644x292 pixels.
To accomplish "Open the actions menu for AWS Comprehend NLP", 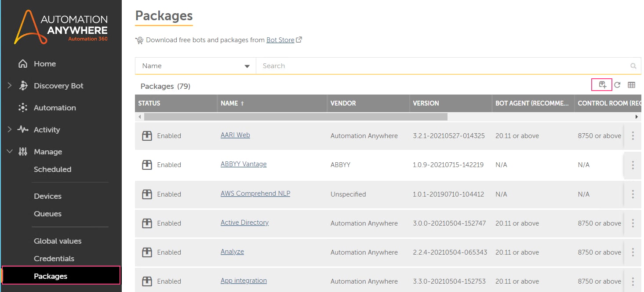I will (x=633, y=194).
